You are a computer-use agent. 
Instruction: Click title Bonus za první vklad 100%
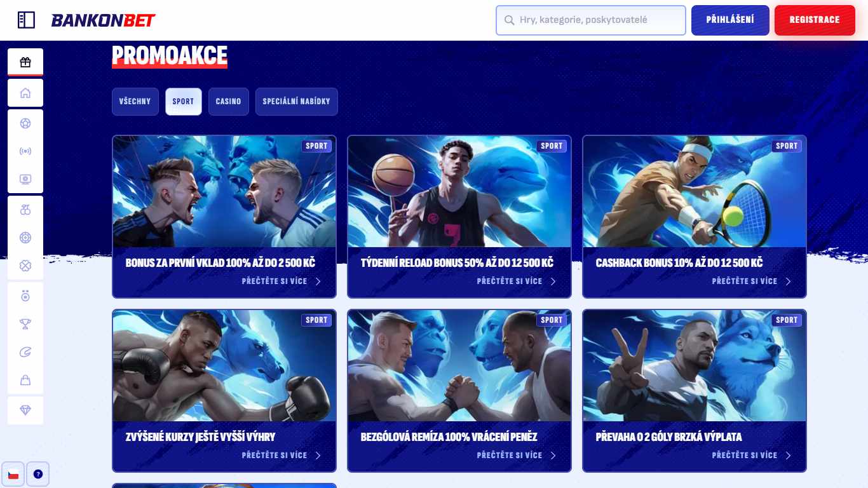pos(220,263)
